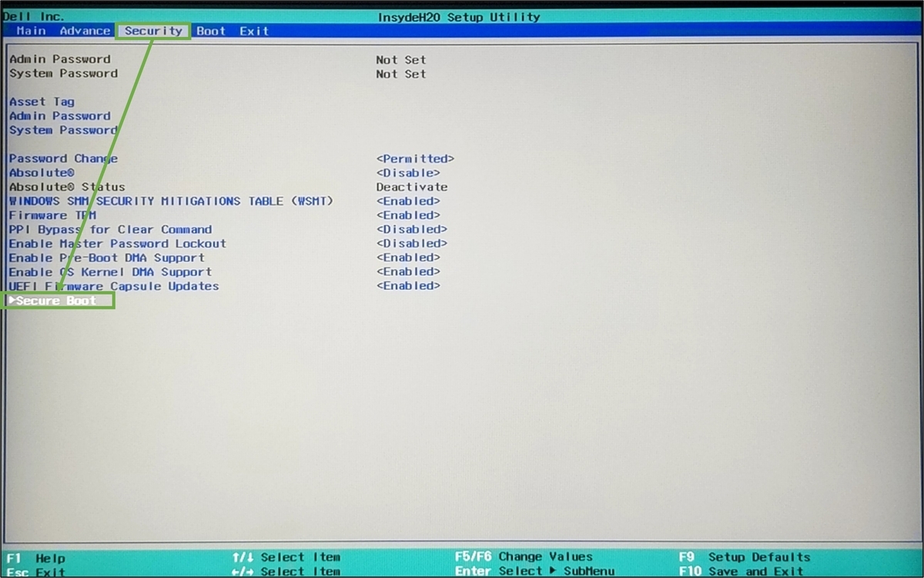
Task: Select UEFI Firmware Capsule Updates option
Action: point(114,286)
